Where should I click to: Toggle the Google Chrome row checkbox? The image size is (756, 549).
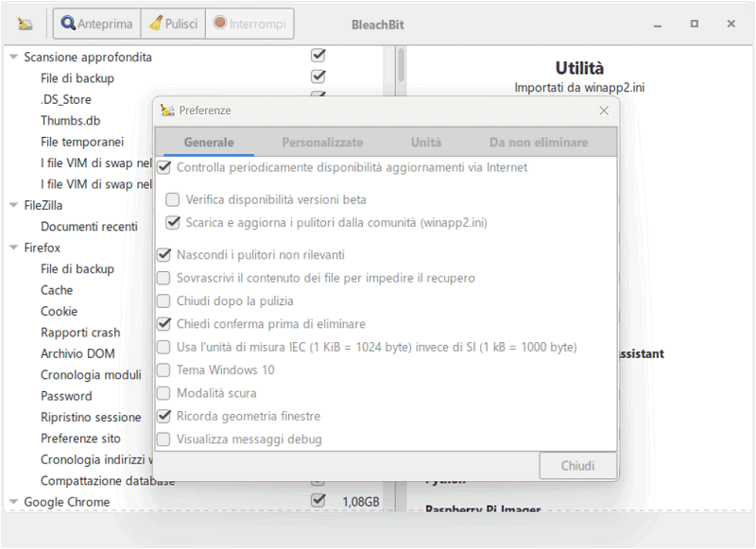click(318, 500)
